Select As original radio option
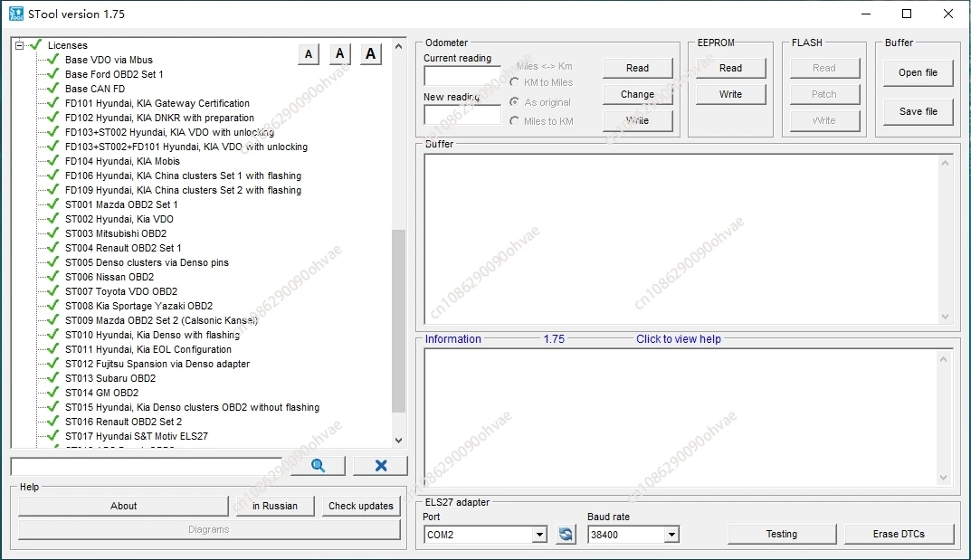 click(514, 102)
